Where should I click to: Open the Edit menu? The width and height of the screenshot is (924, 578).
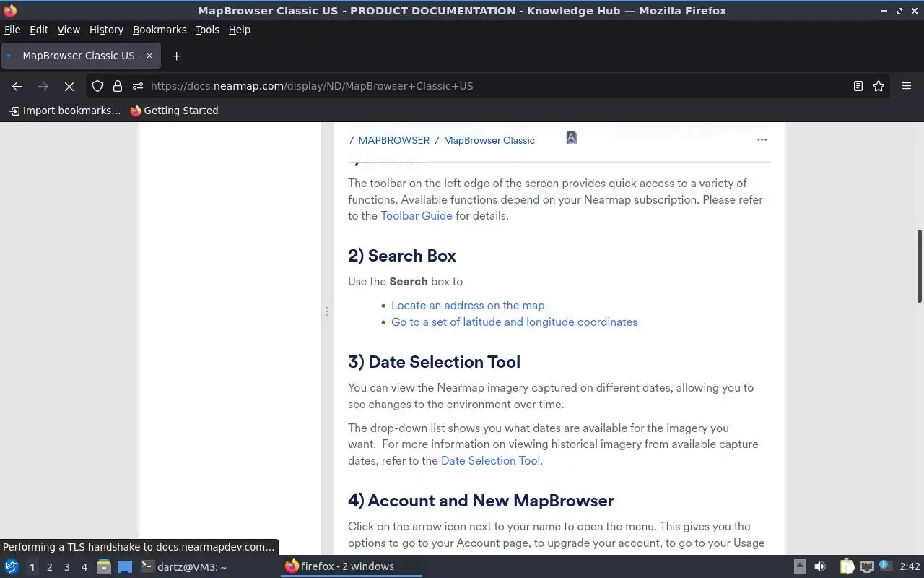(39, 30)
